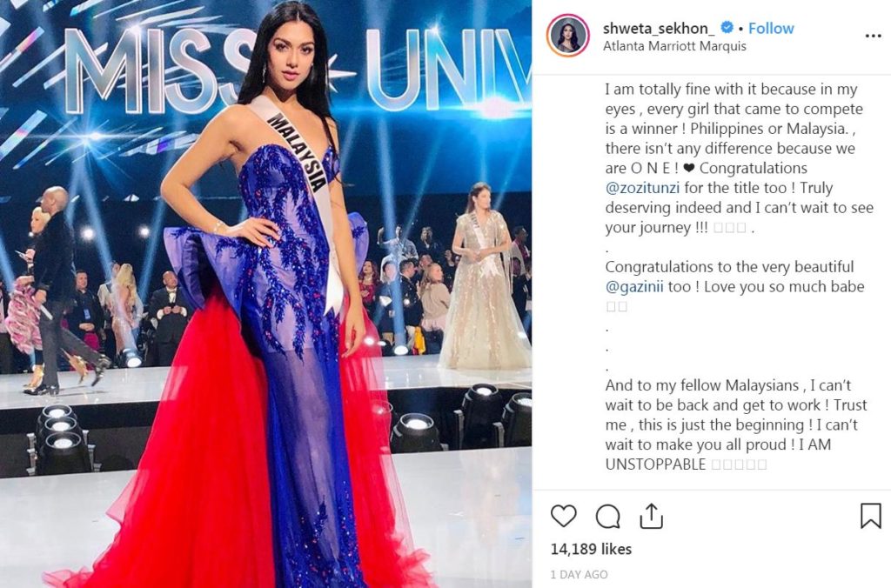
Task: Share the post using the upload arrow icon
Action: tap(651, 516)
